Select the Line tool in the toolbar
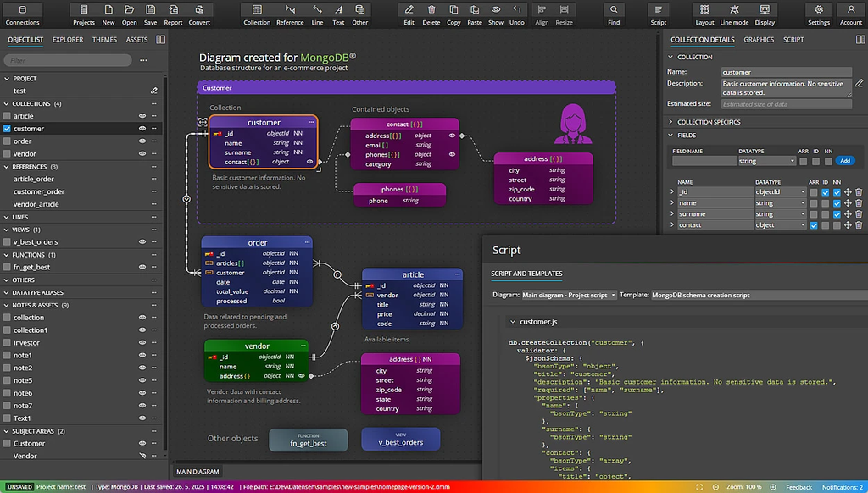Screen dimensions: 868x493 coord(317,14)
